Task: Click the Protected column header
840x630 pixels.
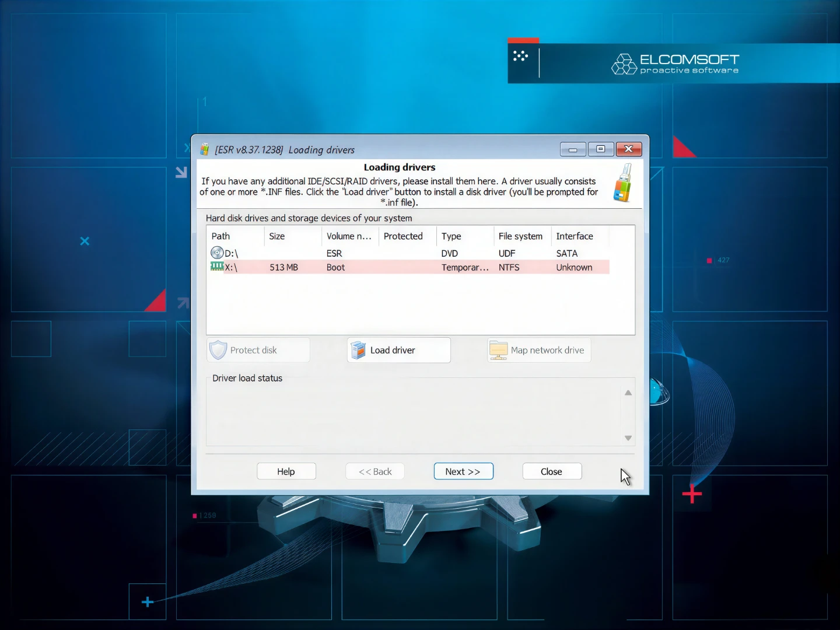Action: click(408, 236)
